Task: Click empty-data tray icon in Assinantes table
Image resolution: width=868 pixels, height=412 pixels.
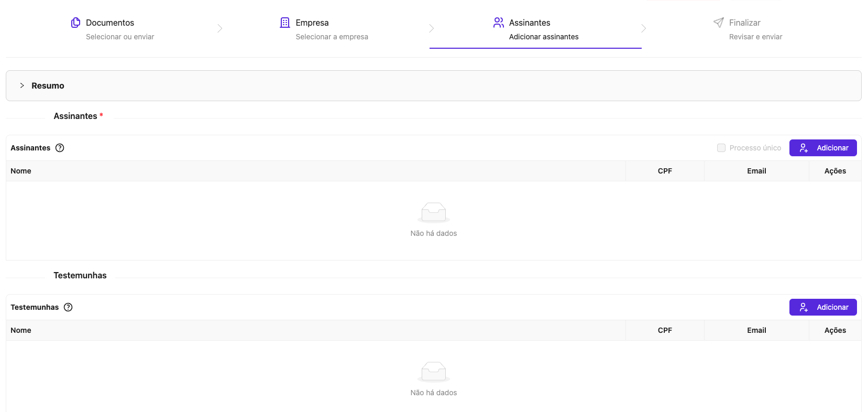Action: point(434,212)
